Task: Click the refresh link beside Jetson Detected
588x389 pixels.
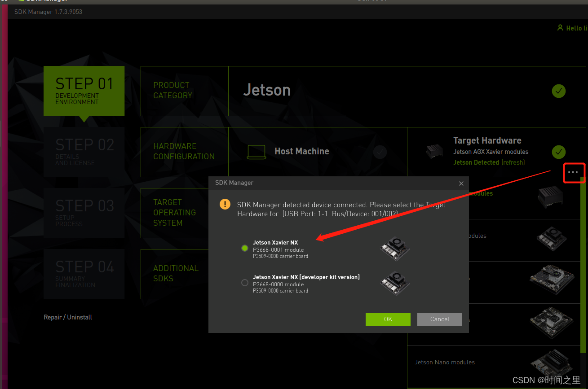Action: tap(513, 162)
